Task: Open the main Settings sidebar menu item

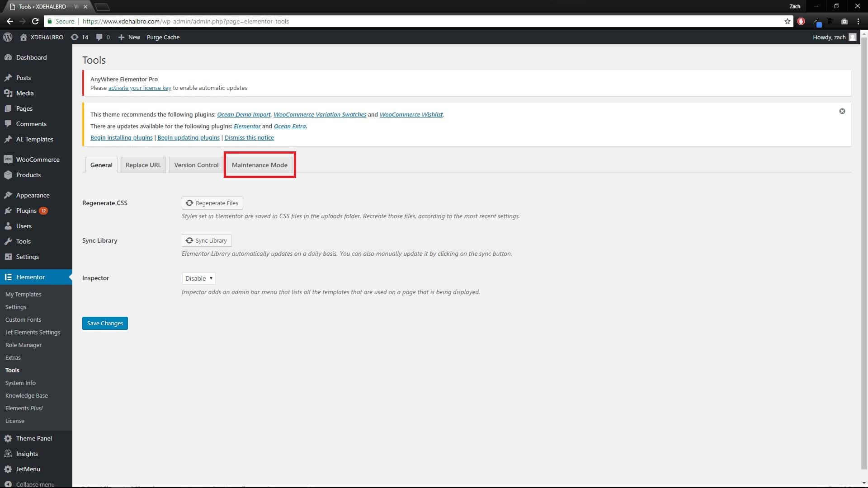Action: 36,257
